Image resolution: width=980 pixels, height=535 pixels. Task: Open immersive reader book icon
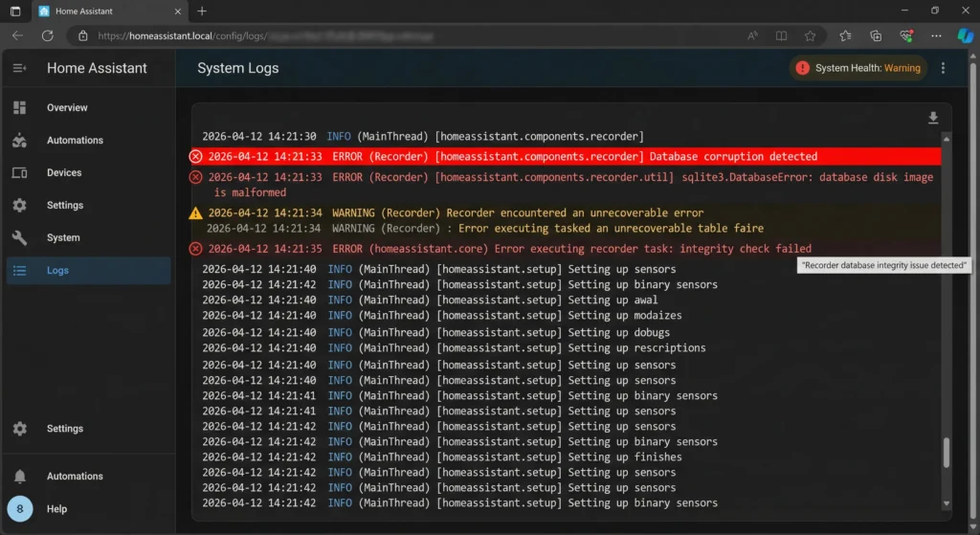pos(781,35)
